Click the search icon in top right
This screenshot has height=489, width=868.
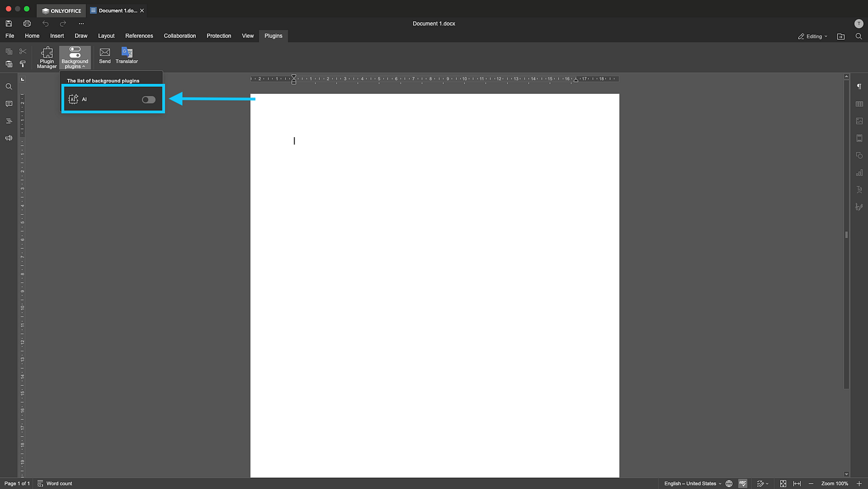pyautogui.click(x=859, y=37)
